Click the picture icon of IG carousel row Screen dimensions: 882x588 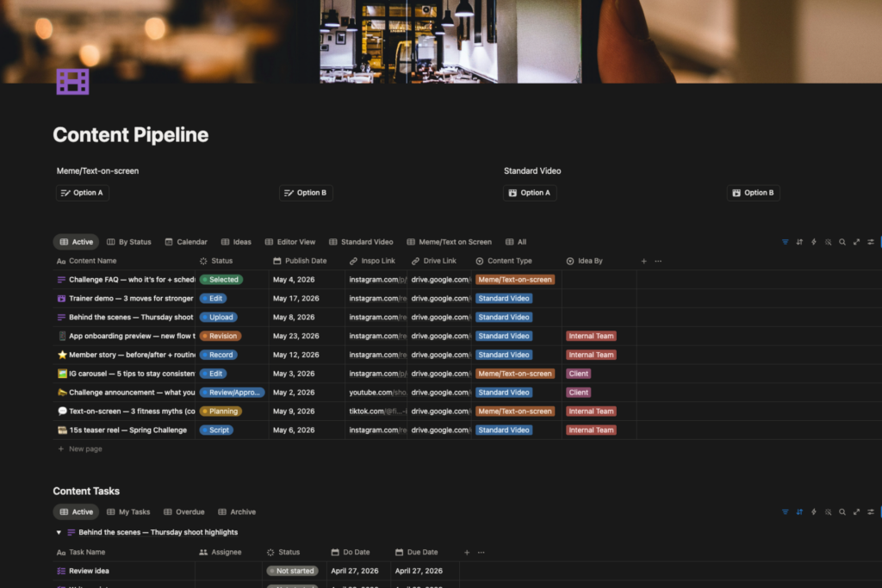(62, 374)
